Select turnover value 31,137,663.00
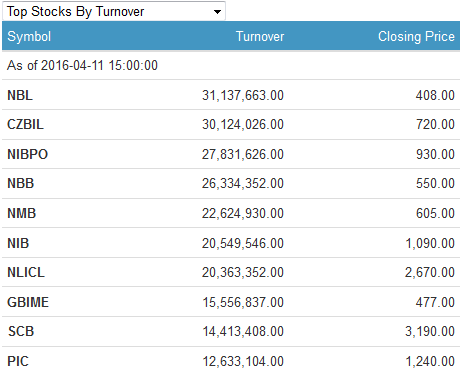 coord(243,96)
